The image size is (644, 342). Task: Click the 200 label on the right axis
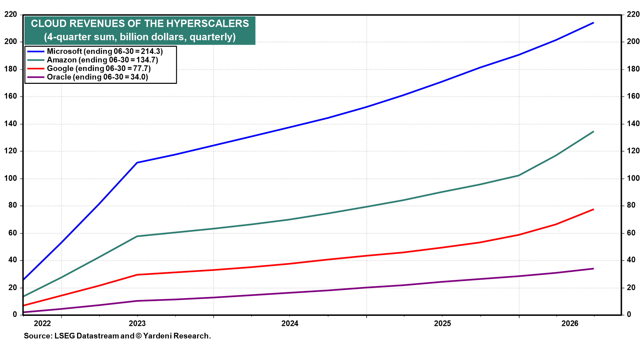(x=633, y=42)
